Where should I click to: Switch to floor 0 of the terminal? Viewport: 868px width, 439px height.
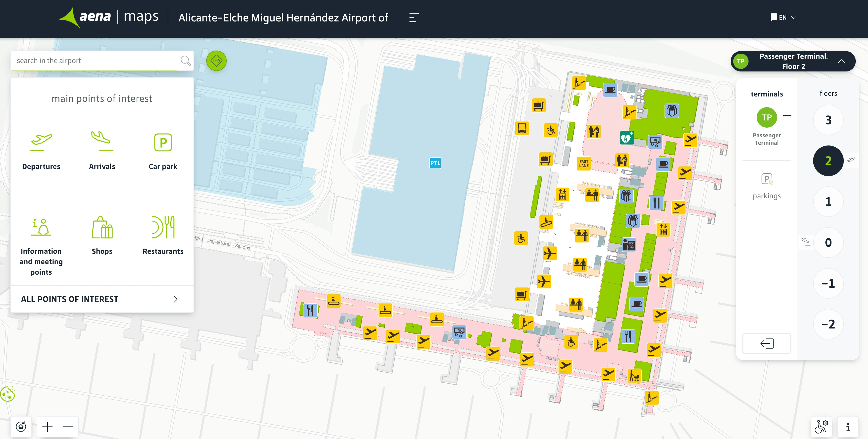coord(828,242)
